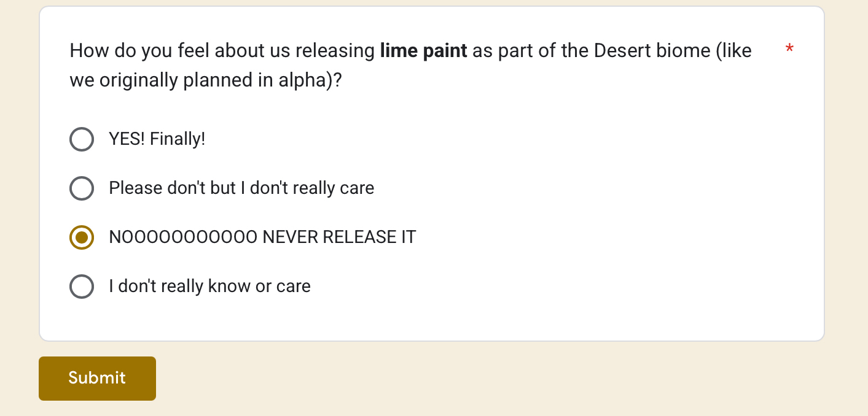Click the bold "lime paint" text
This screenshot has height=416, width=868.
click(x=424, y=50)
